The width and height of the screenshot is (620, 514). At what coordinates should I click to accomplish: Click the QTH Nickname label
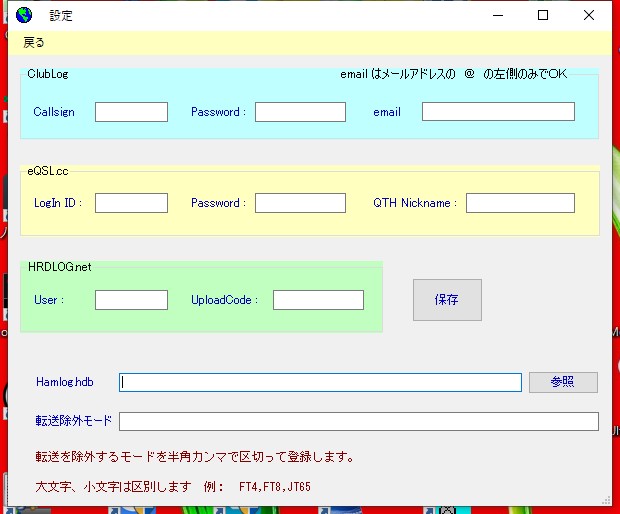click(415, 203)
